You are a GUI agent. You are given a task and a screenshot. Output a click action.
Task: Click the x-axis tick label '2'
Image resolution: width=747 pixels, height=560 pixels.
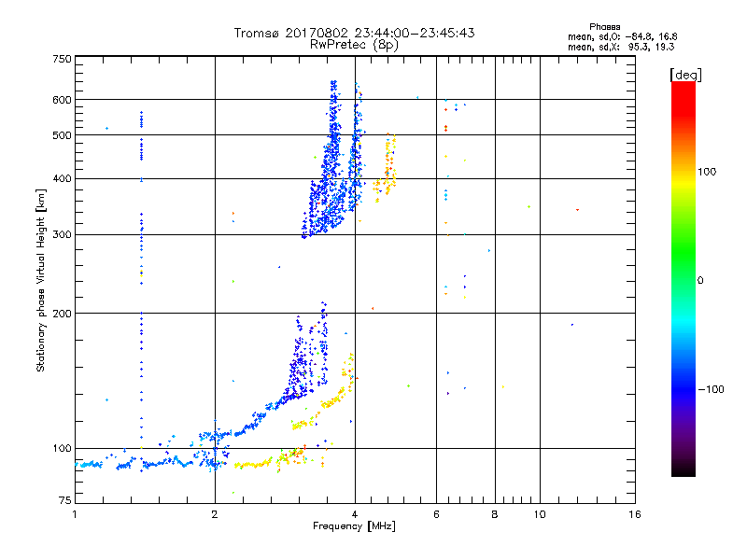pyautogui.click(x=215, y=514)
